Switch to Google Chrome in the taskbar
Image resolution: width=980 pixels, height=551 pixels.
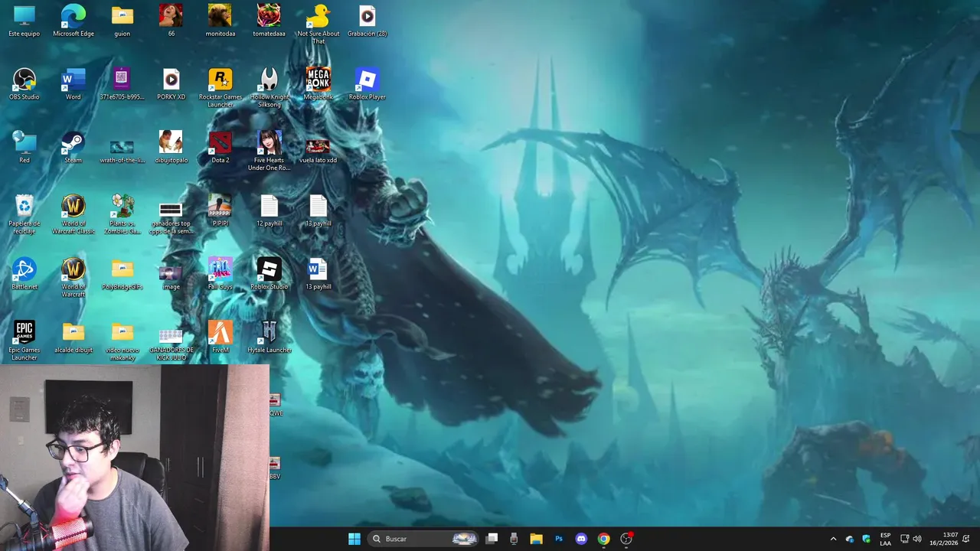tap(603, 539)
